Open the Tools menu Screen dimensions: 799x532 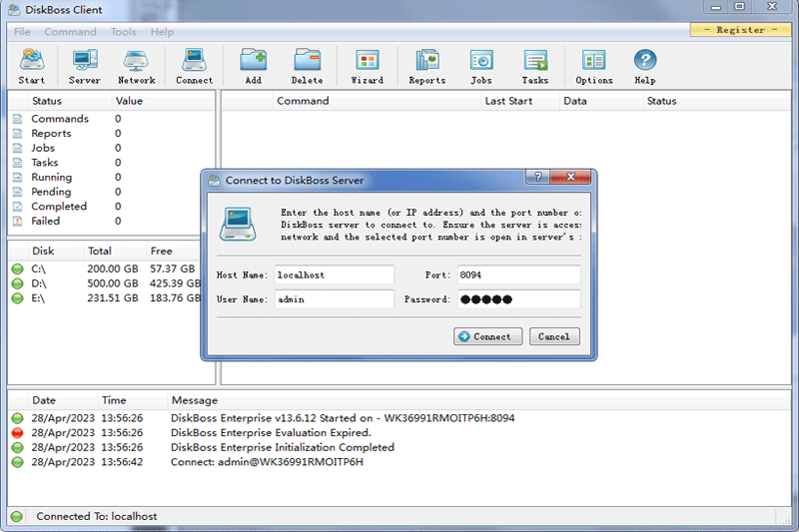pos(124,32)
